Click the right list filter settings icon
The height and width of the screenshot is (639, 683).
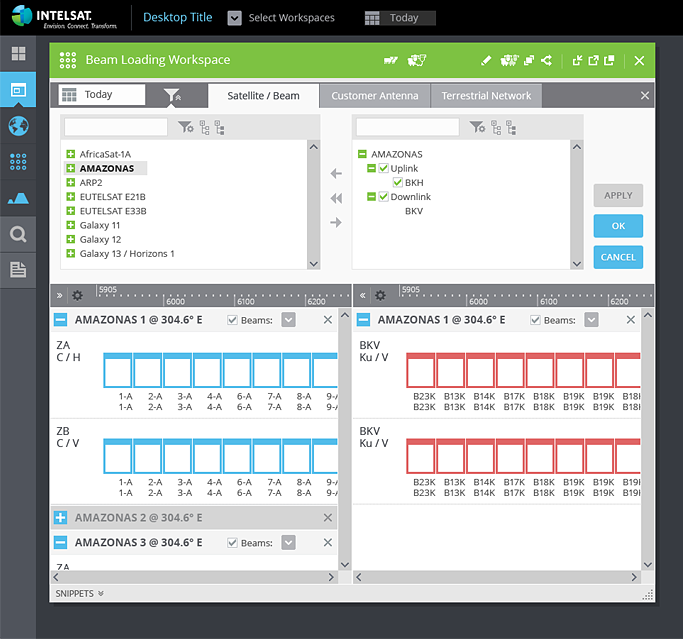coord(477,128)
